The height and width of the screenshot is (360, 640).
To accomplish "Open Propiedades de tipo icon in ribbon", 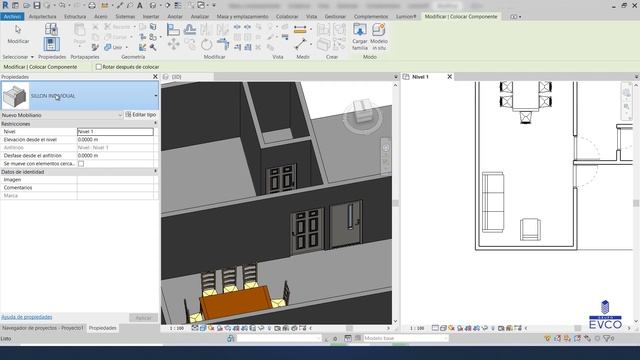I will tap(51, 29).
